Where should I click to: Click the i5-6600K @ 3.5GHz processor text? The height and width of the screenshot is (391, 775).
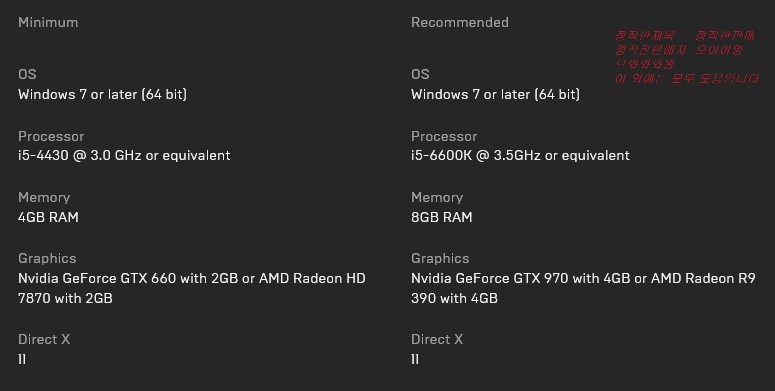[x=520, y=156]
